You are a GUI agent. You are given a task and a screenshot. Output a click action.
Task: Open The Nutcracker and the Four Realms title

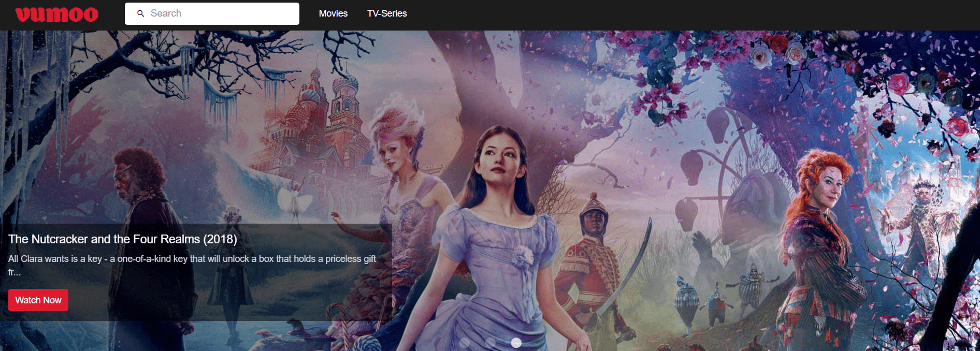click(123, 239)
